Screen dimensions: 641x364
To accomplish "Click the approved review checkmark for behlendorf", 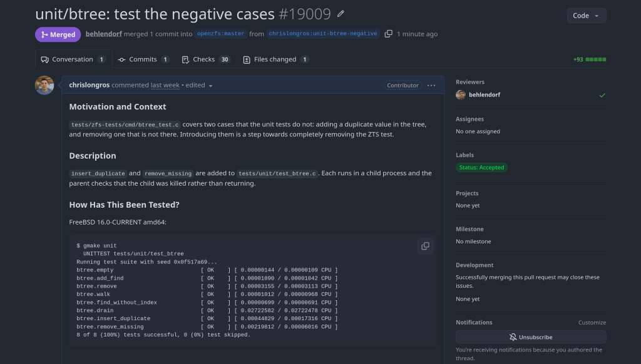I will (x=602, y=95).
